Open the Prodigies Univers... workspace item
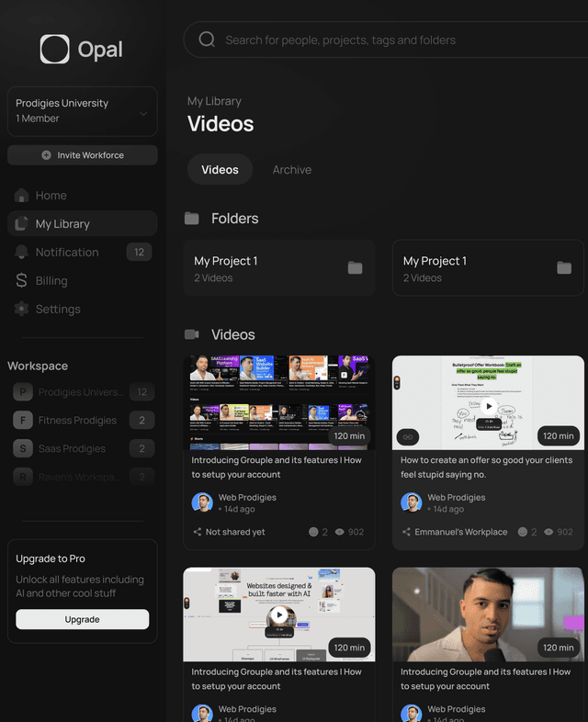This screenshot has height=722, width=588. coord(84,392)
